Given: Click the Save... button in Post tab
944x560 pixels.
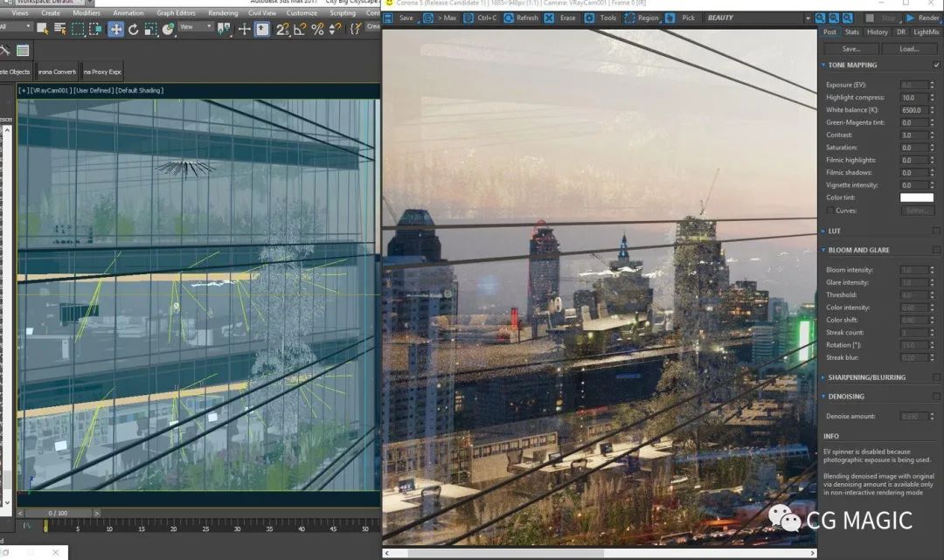Looking at the screenshot, I should [x=851, y=49].
